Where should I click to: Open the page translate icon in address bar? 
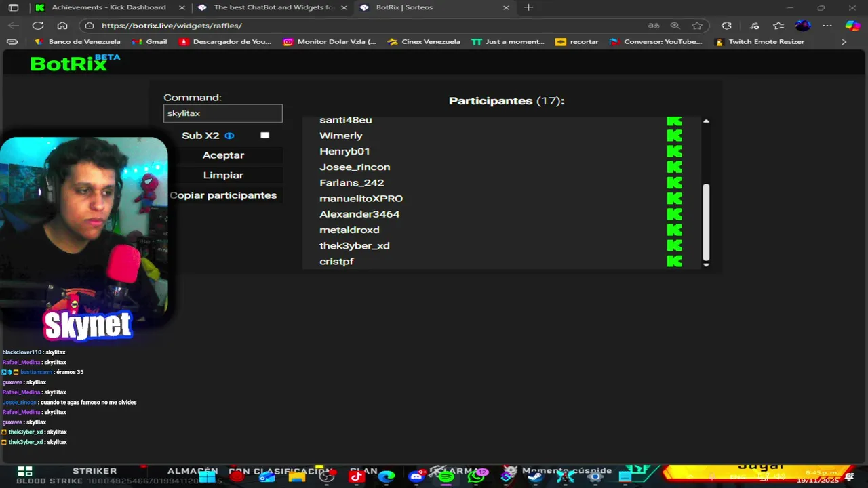pos(654,26)
